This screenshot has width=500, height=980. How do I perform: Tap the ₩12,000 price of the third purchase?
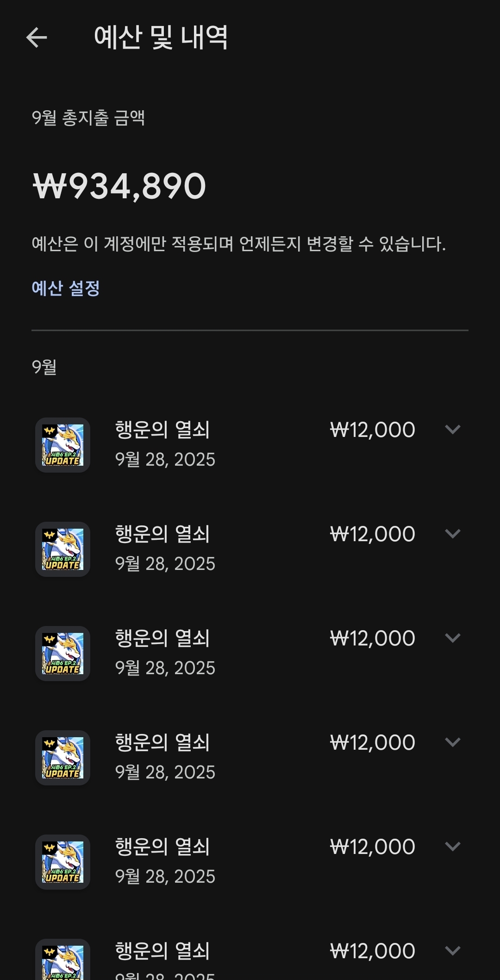click(372, 638)
